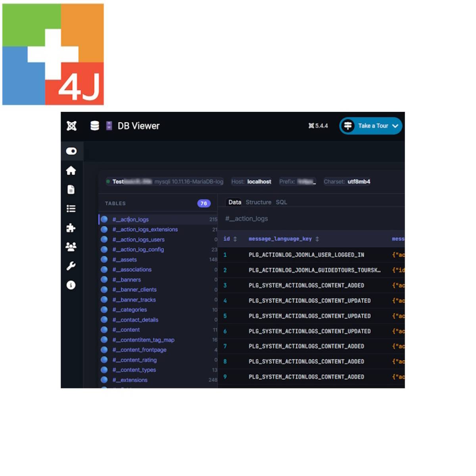Select the #__content table
Viewport: 476px width, 476px height.
158,330
